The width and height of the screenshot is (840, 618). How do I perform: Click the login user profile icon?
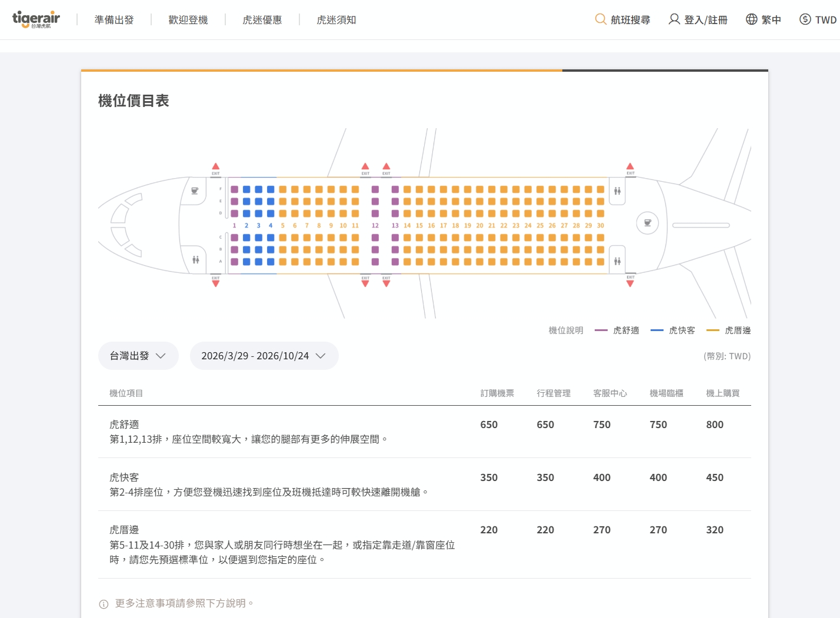point(674,19)
